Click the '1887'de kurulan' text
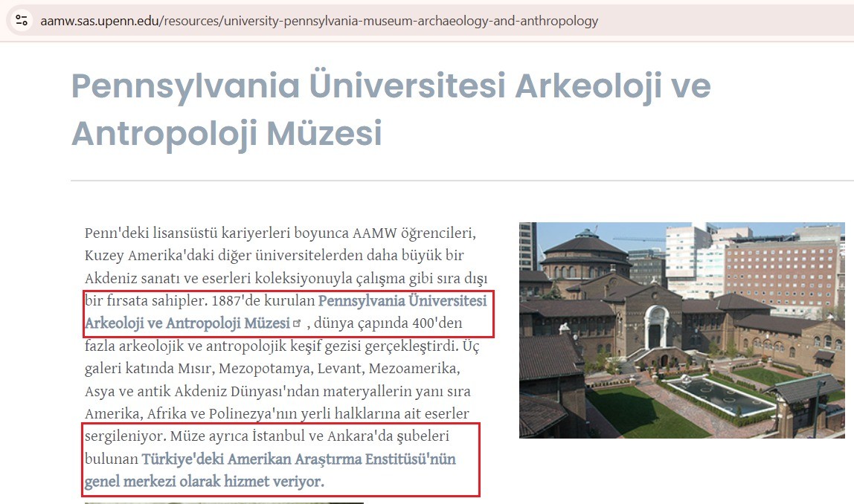Image resolution: width=854 pixels, height=504 pixels. pyautogui.click(x=263, y=301)
